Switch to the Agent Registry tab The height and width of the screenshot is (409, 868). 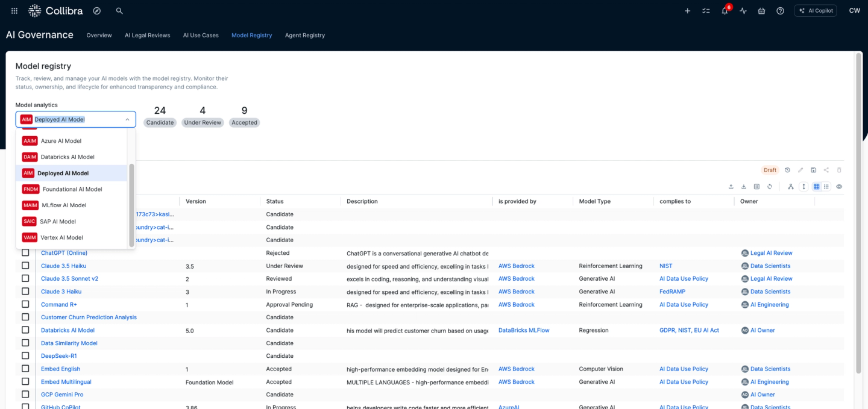coord(304,36)
